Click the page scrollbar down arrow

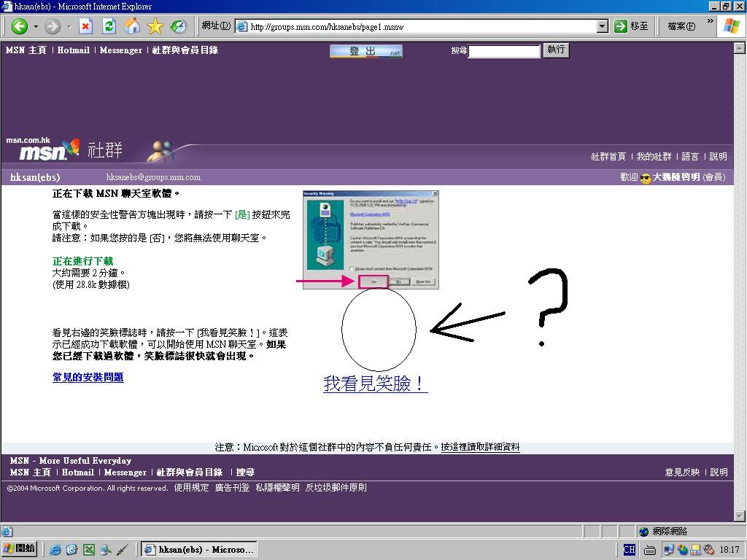pos(740,516)
